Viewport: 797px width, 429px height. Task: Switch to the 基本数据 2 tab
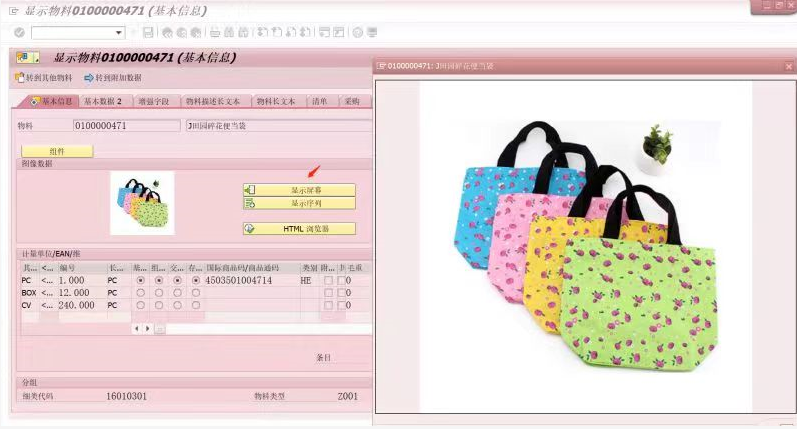point(104,101)
